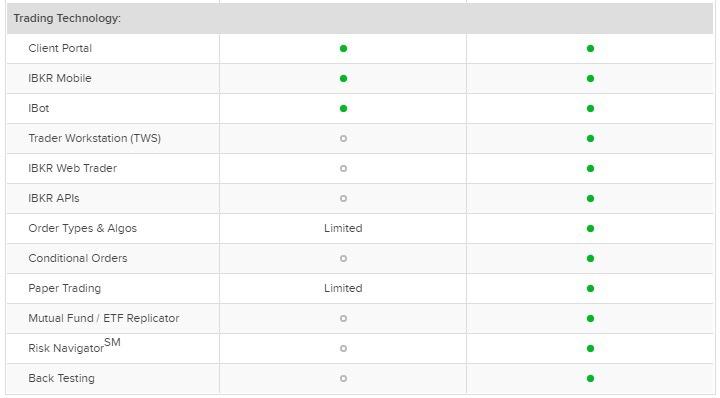Viewport: 720px width, 398px height.
Task: Click the Client Portal row label
Action: click(x=60, y=48)
